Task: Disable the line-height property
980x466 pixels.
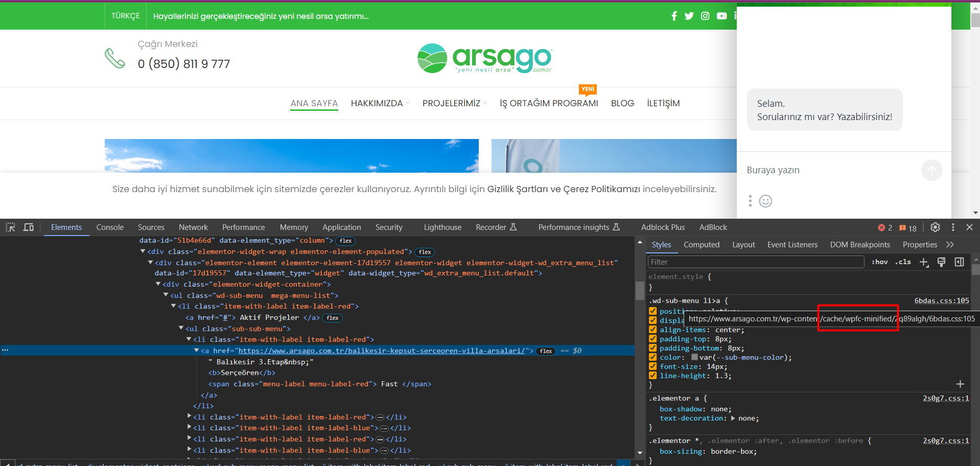Action: [x=653, y=376]
